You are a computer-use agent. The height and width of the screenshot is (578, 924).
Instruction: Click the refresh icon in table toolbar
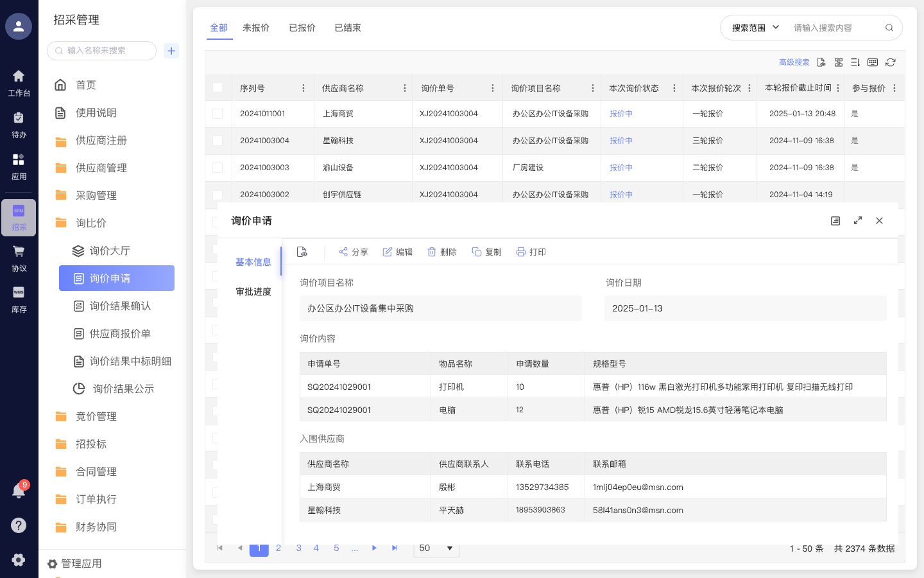click(890, 62)
